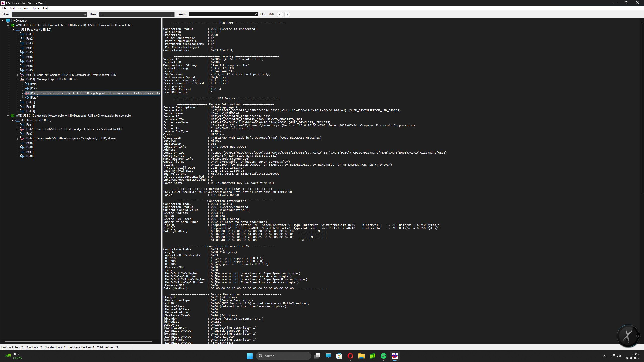This screenshot has width=644, height=362.
Task: Click the Genesys Logic USB hub icon
Action: click(22, 79)
